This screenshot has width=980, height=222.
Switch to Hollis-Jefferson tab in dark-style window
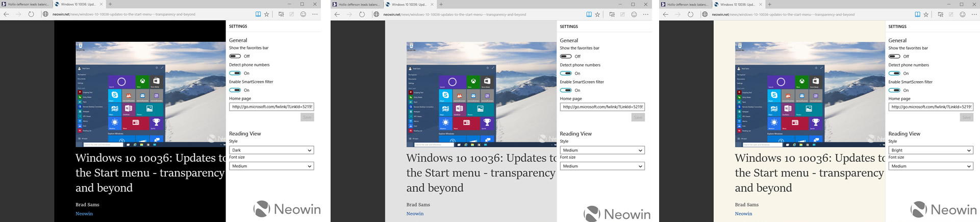tap(26, 4)
